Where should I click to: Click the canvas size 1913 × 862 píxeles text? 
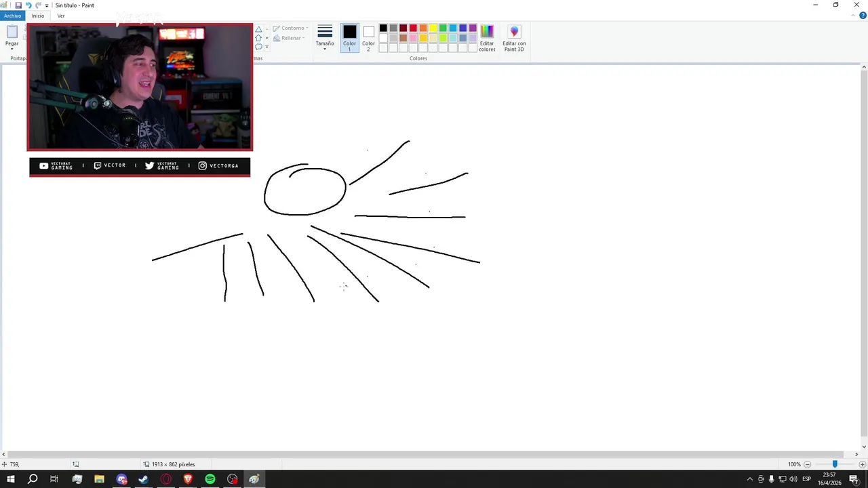173,464
